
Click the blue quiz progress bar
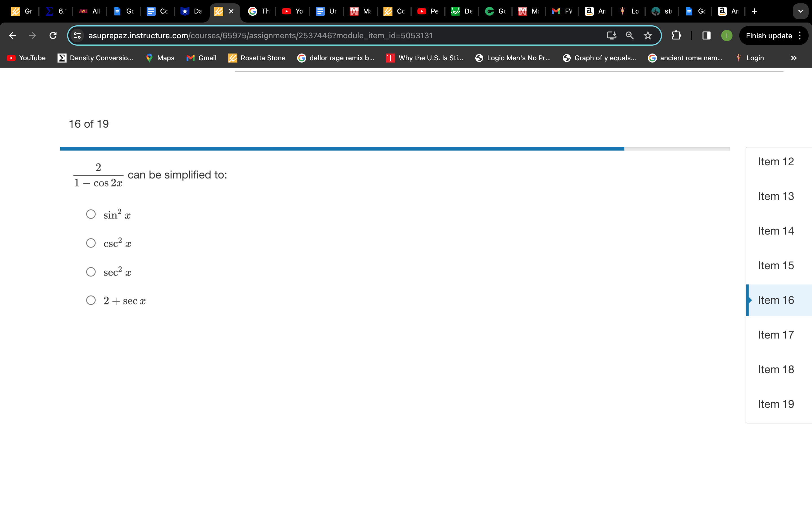[342, 148]
